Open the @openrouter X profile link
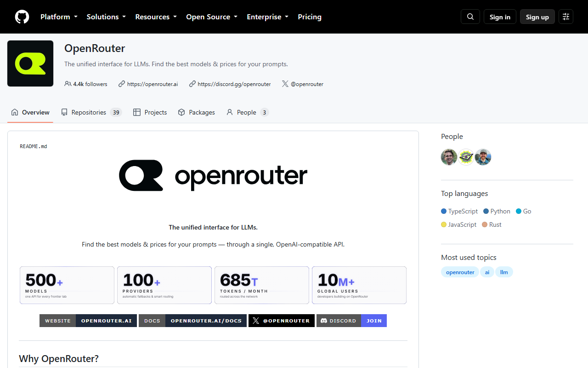This screenshot has height=368, width=588. 307,84
